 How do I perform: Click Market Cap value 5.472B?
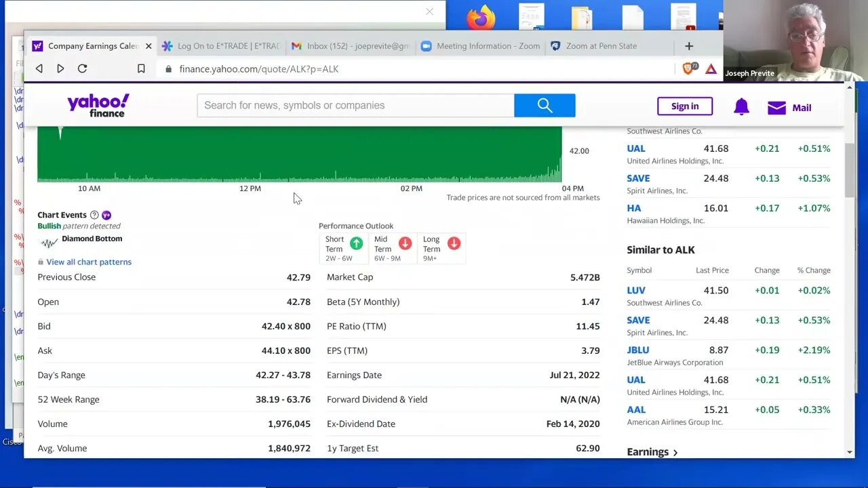tap(585, 277)
